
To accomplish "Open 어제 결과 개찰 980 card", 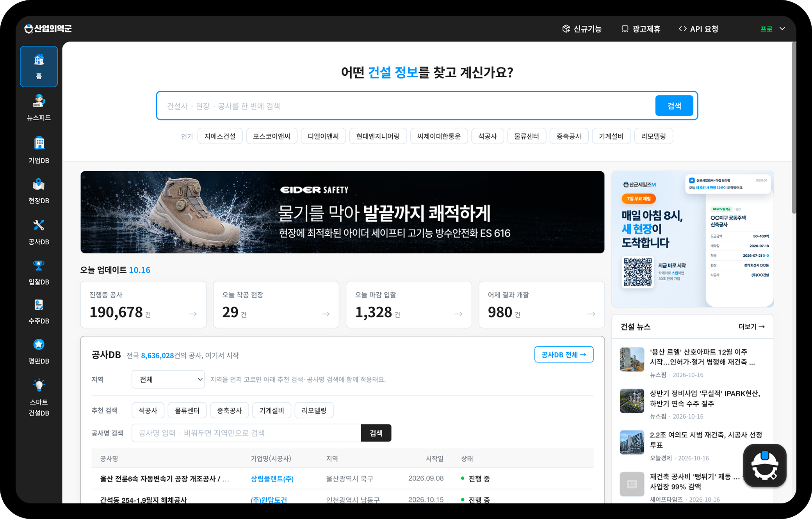I will [x=541, y=304].
